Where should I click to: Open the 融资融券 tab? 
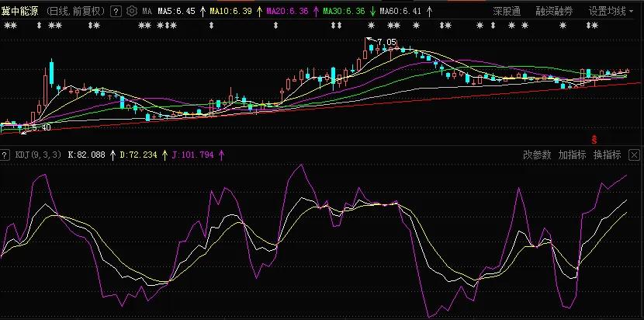pos(554,12)
